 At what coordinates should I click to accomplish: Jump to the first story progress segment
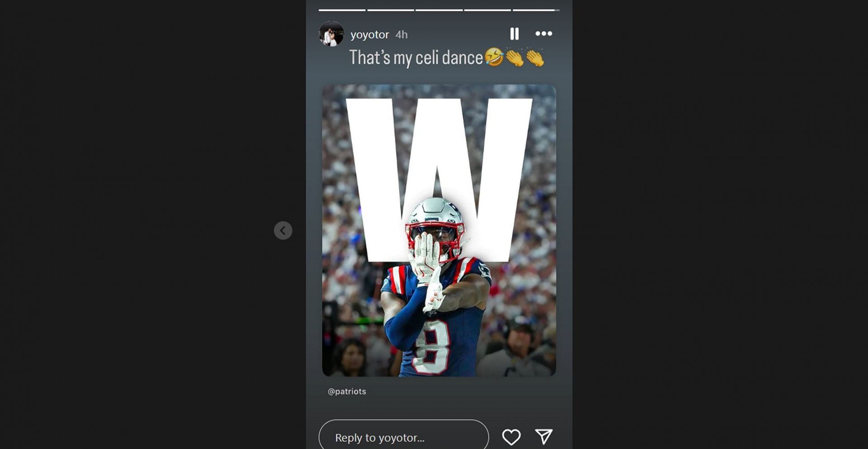pyautogui.click(x=342, y=10)
